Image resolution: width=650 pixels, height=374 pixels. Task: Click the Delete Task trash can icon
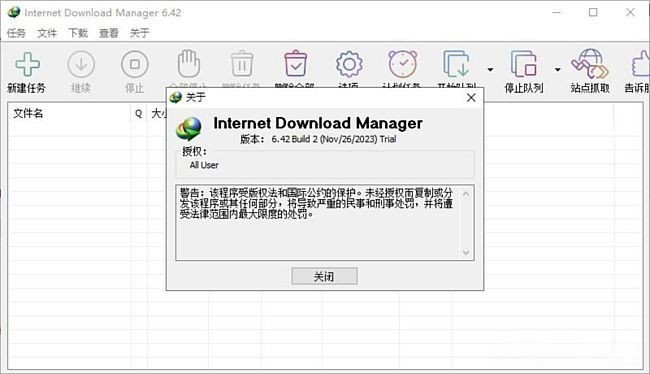(242, 63)
